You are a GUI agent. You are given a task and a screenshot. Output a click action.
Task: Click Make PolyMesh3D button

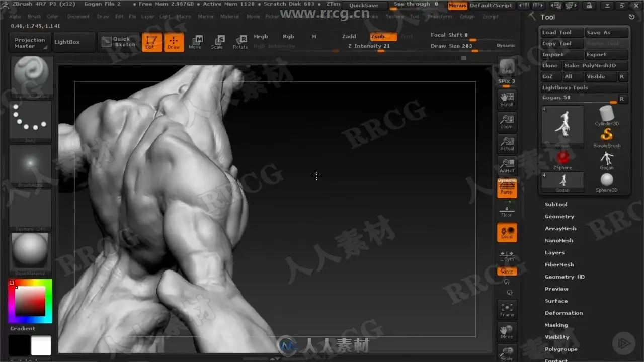tap(596, 66)
